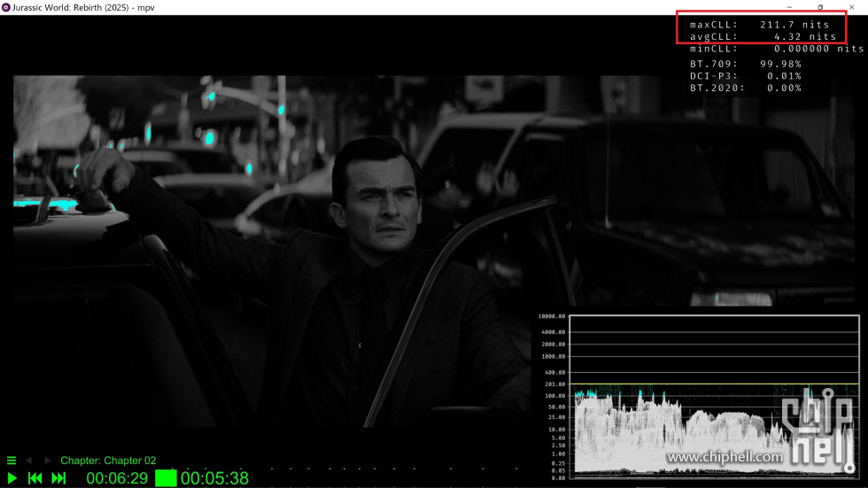
Task: Minimize the mpv window
Action: tap(789, 7)
